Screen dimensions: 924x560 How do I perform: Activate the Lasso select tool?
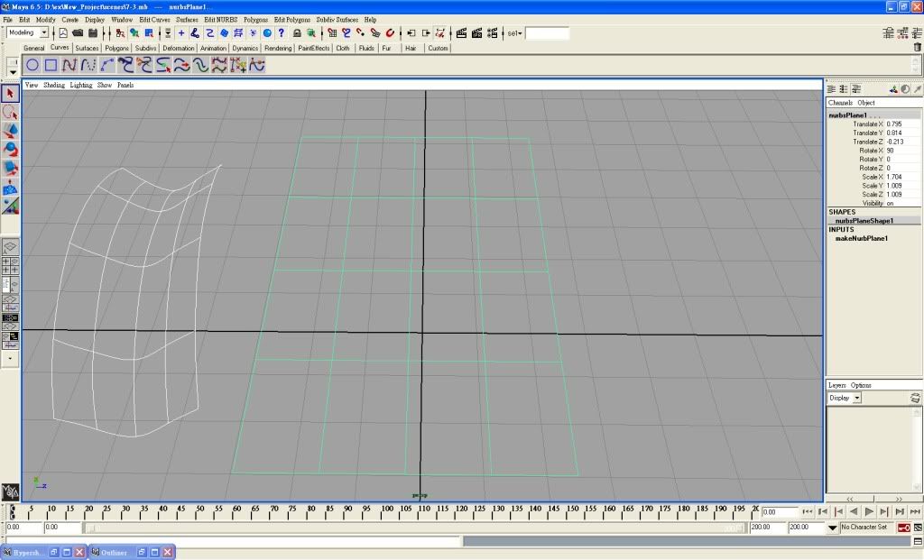(x=10, y=112)
